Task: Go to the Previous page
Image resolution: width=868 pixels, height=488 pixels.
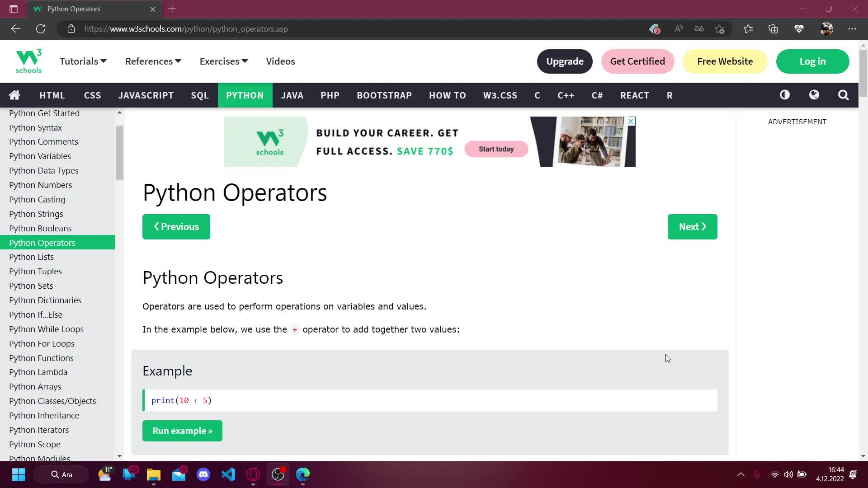Action: point(176,227)
